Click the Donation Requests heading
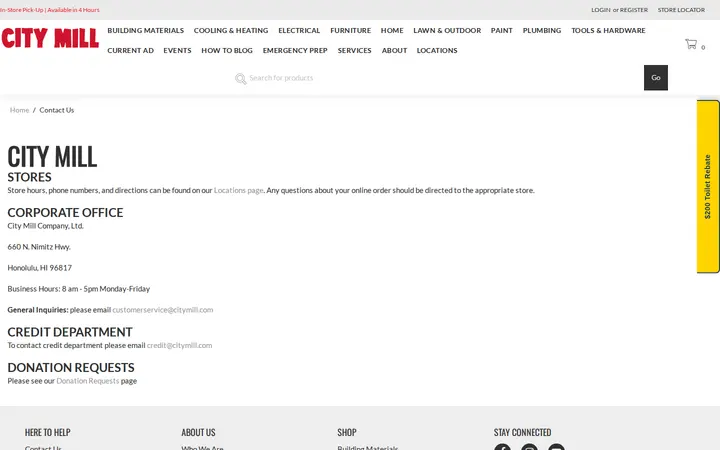The width and height of the screenshot is (720, 450). click(71, 367)
